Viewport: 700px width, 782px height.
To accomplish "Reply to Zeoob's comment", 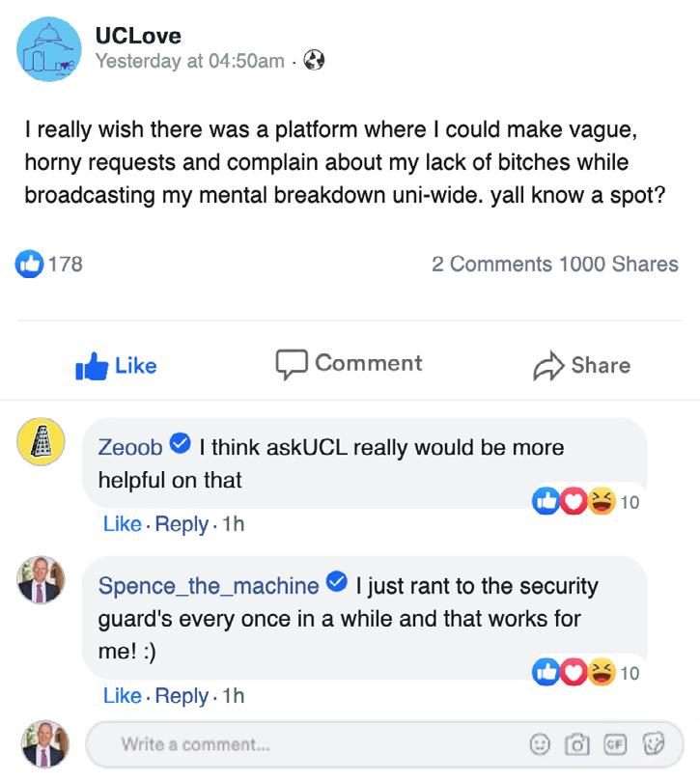I will [x=182, y=524].
